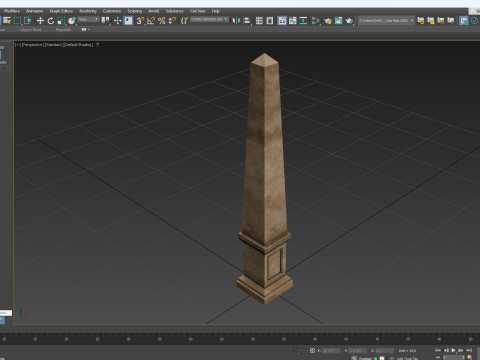The width and height of the screenshot is (480, 360).
Task: Click the Align tool icon
Action: (246, 21)
